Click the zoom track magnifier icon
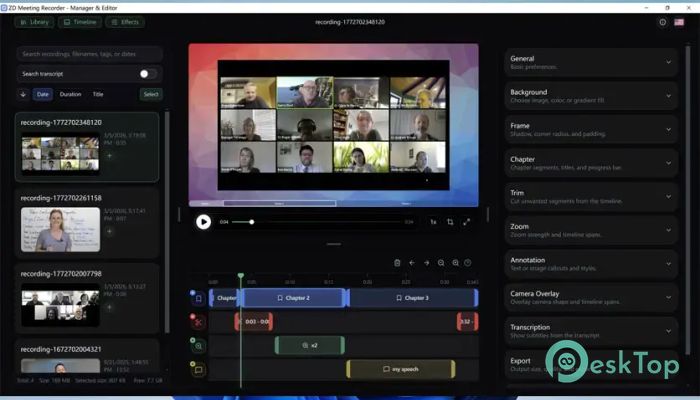700x400 pixels. coord(198,346)
